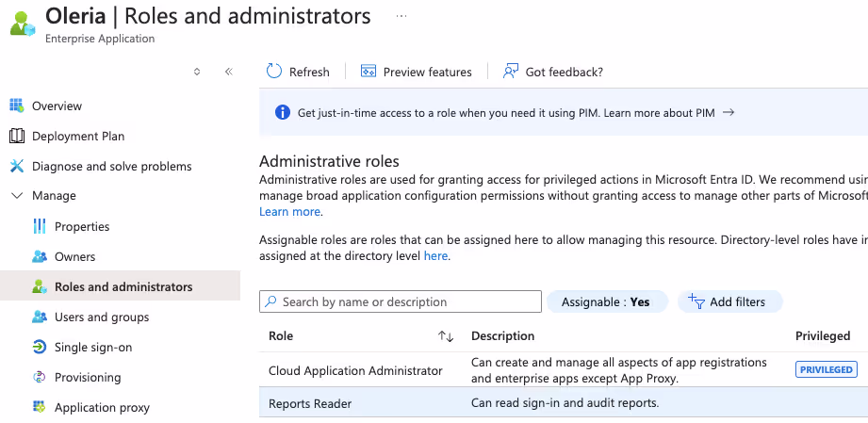Click the Provisioning sync icon
This screenshot has height=423, width=868.
tap(40, 378)
